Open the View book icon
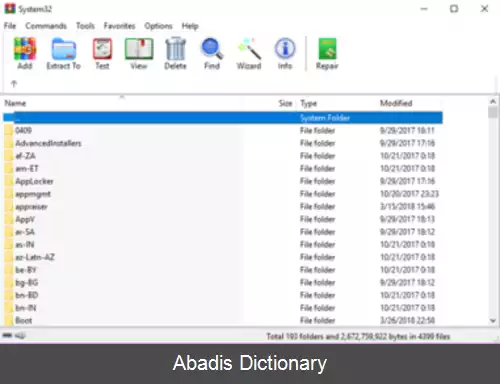 pyautogui.click(x=139, y=49)
